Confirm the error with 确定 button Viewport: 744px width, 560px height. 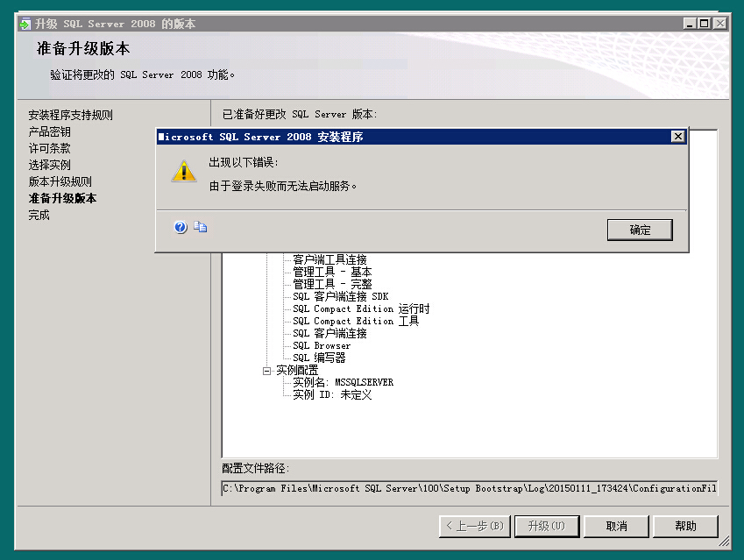pos(640,230)
